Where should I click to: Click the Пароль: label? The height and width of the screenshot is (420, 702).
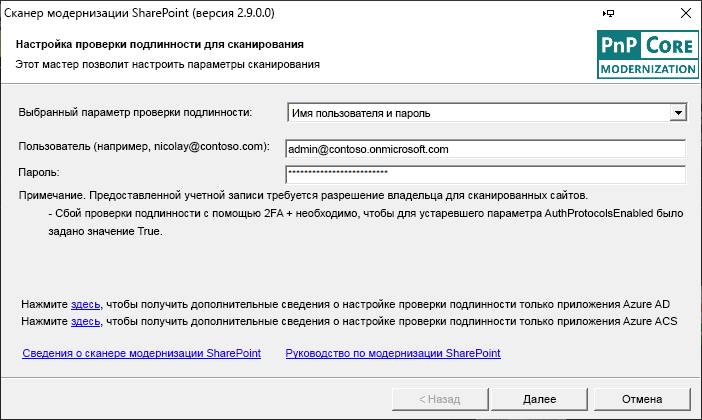39,172
